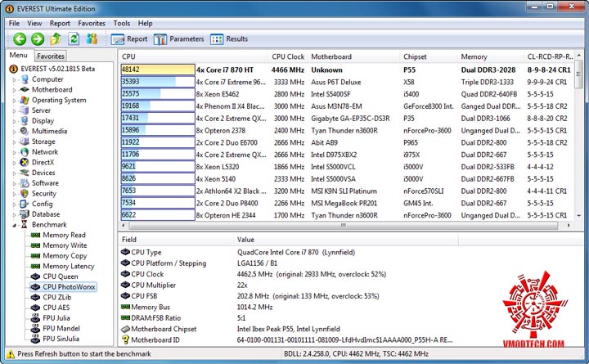589x364 pixels.
Task: Open the Help menu
Action: point(145,23)
